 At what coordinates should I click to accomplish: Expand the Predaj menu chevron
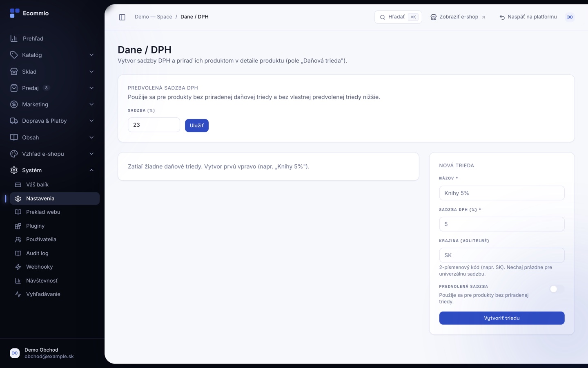(91, 88)
